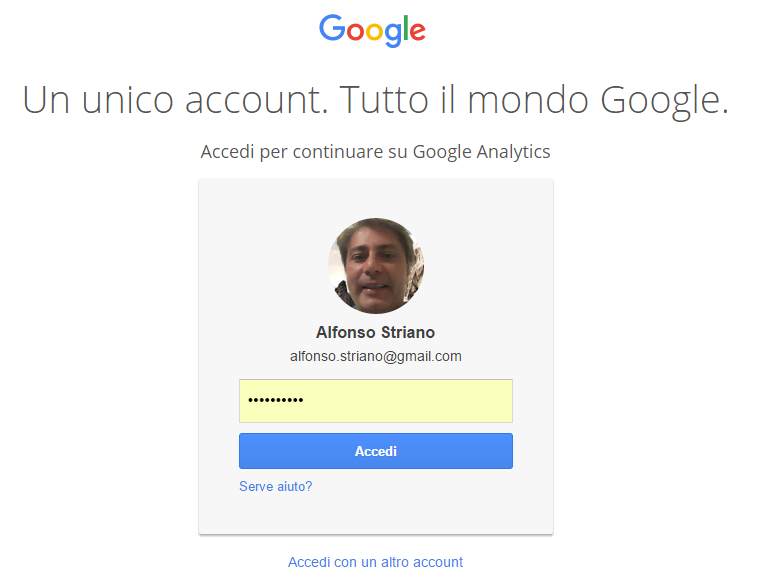The width and height of the screenshot is (759, 582).
Task: Click the blank area of the grey login card below Serve aiuto?
Action: click(x=376, y=514)
